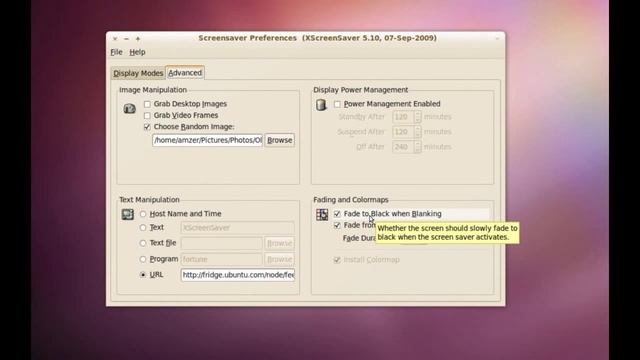
Task: Click the random image directory path field
Action: click(207, 140)
